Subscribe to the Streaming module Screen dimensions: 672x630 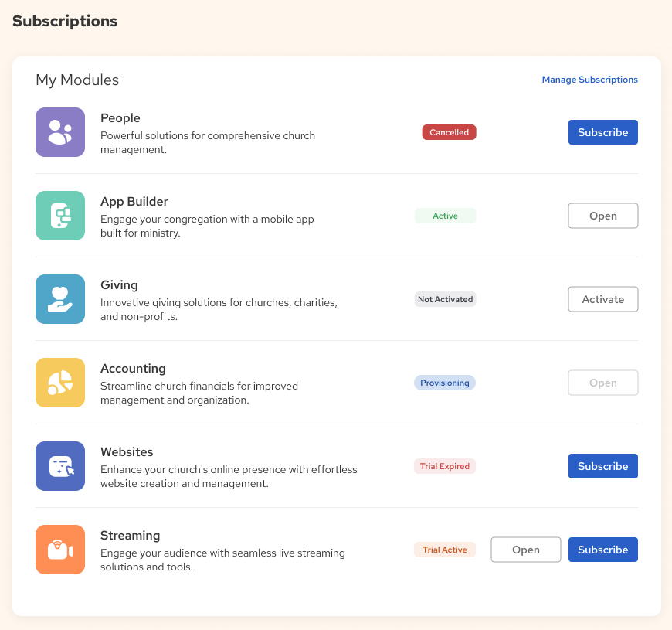[602, 549]
